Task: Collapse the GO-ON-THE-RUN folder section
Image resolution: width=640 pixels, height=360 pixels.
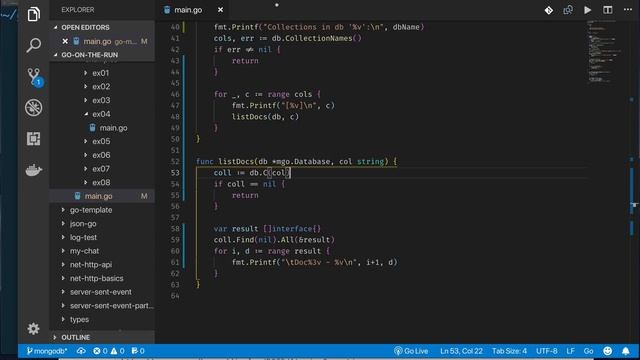Action: pos(102,55)
